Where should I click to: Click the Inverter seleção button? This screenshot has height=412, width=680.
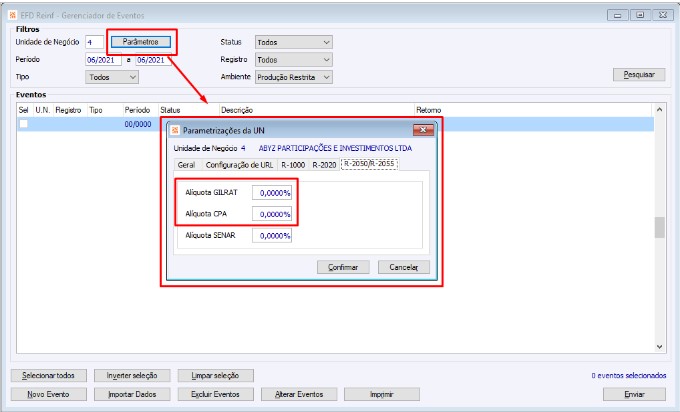click(x=132, y=376)
